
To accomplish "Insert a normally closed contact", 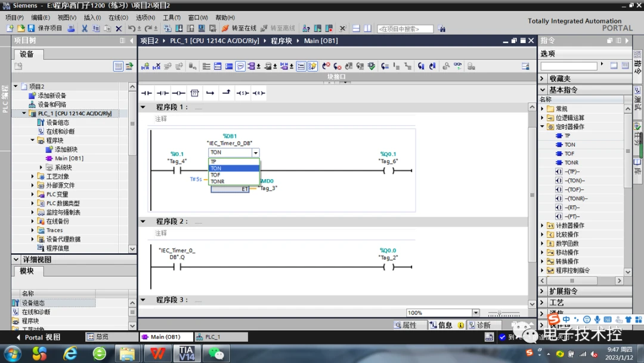I will (163, 93).
